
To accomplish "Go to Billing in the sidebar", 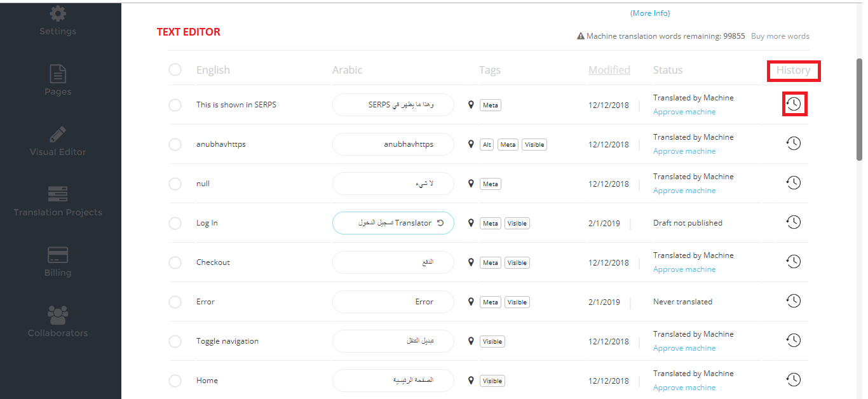I will pyautogui.click(x=58, y=262).
